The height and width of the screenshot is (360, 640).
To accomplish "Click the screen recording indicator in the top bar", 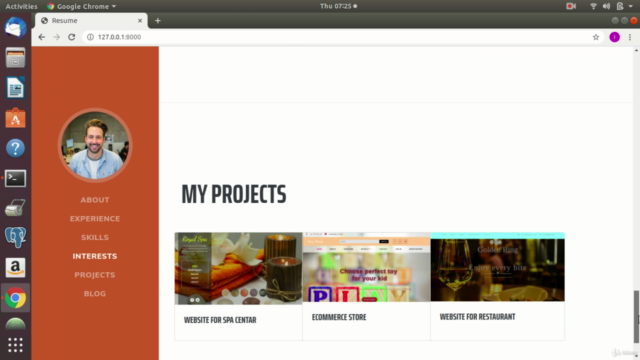I will [x=571, y=6].
